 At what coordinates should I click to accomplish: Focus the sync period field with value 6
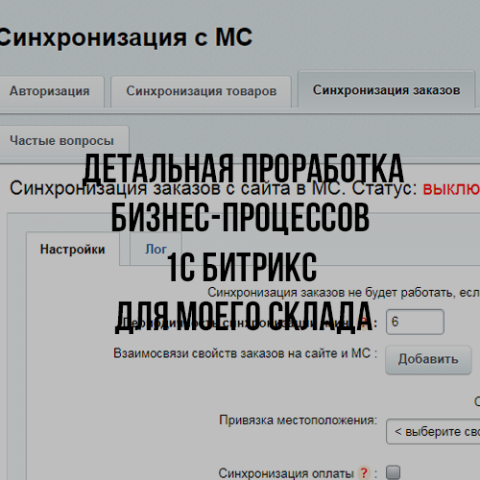coord(415,322)
